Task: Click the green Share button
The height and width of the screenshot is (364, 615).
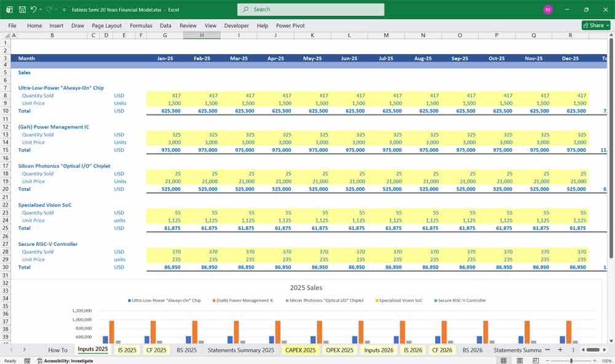Action: (x=591, y=25)
